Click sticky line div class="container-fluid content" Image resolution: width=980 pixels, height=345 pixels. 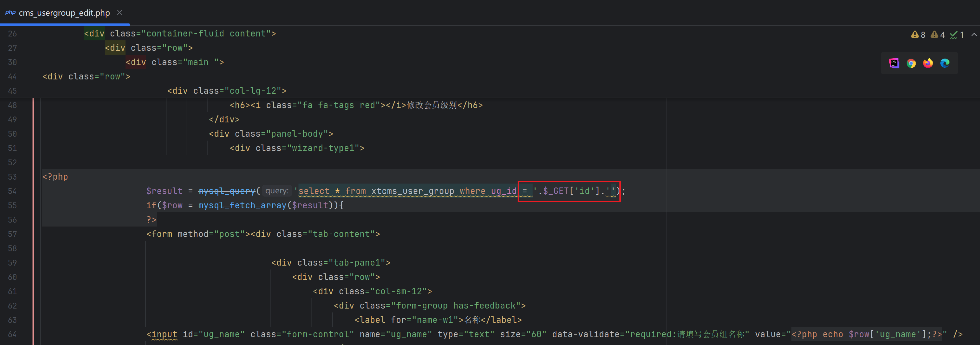pyautogui.click(x=180, y=34)
